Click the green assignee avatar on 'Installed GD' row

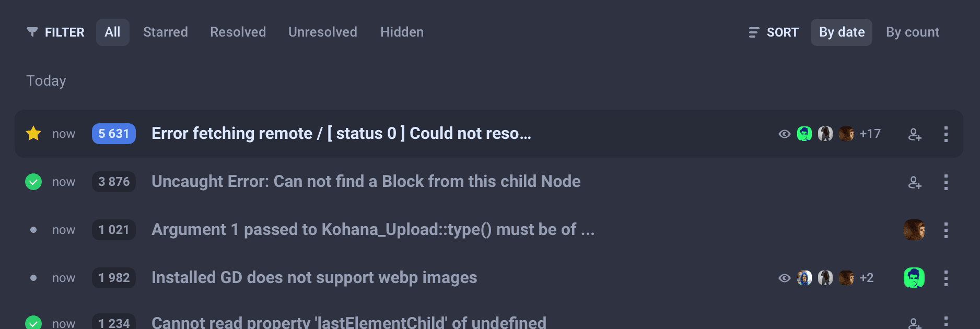tap(914, 278)
